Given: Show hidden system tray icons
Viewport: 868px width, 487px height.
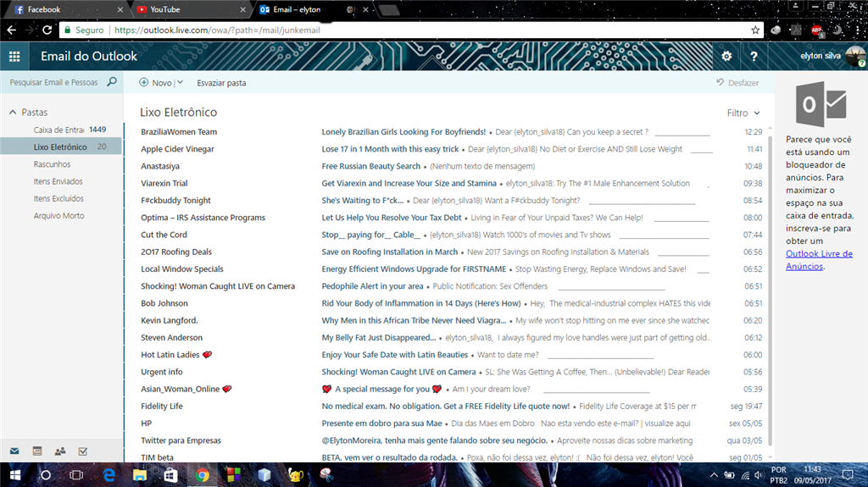Looking at the screenshot, I should [x=714, y=475].
